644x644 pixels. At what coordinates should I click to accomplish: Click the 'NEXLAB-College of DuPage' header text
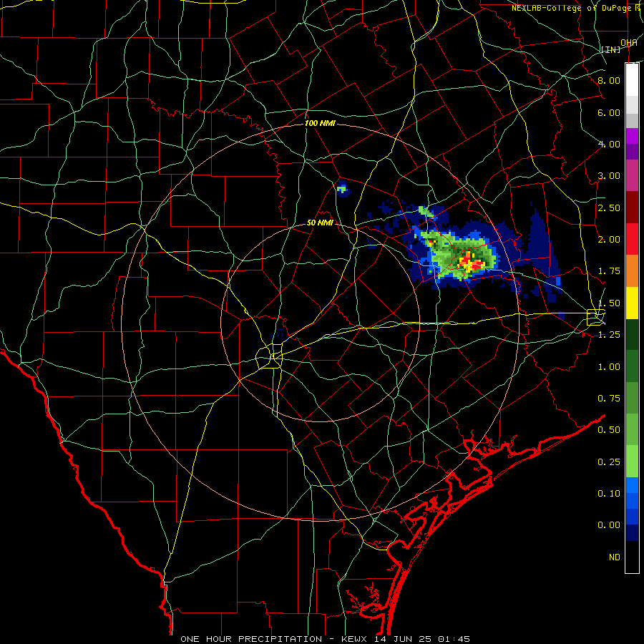[x=571, y=8]
